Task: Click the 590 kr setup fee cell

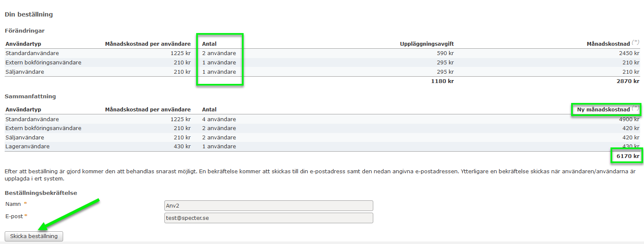Action: [445, 53]
